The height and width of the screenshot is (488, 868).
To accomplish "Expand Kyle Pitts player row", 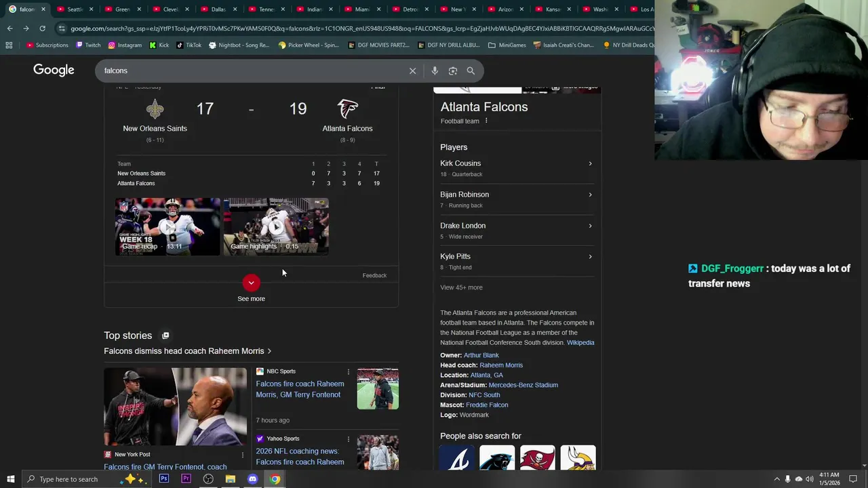I will [x=516, y=262].
